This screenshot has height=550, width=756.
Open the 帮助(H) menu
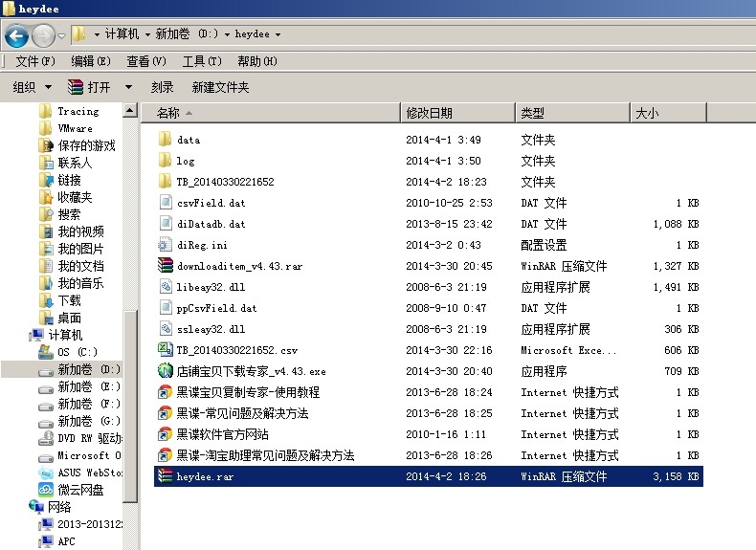pos(257,61)
